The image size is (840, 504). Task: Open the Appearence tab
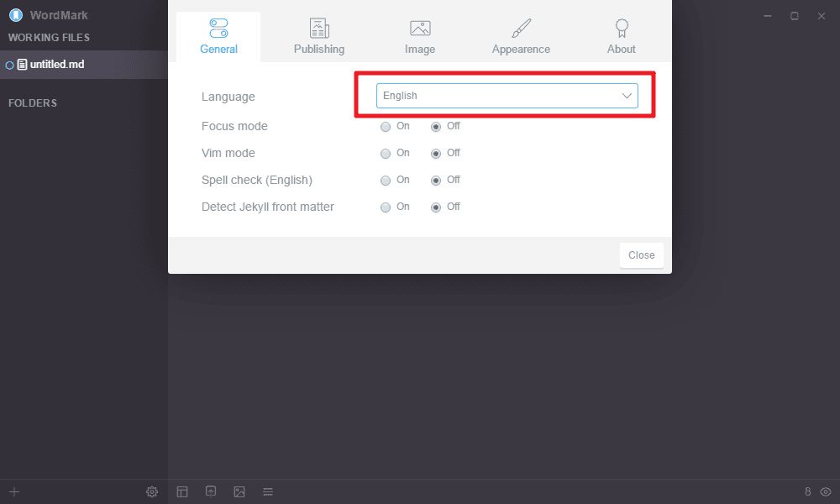coord(521,36)
